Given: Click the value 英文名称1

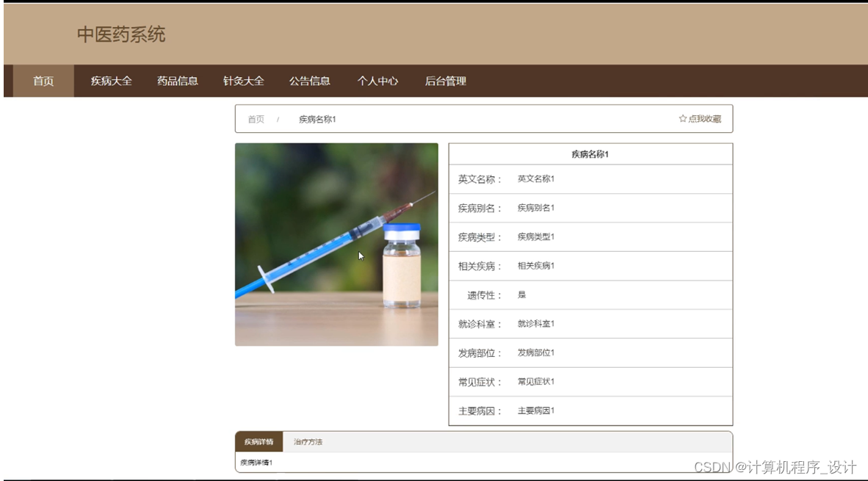Looking at the screenshot, I should pos(536,178).
